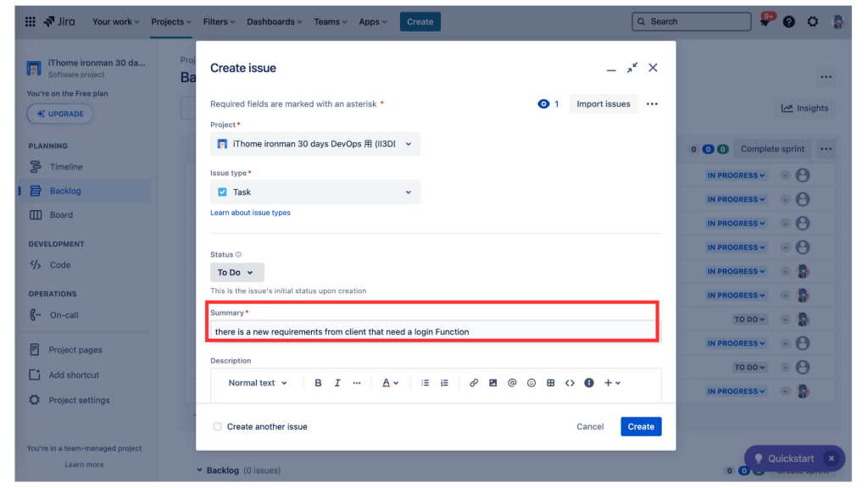Image resolution: width=868 pixels, height=488 pixels.
Task: Open dialog more actions ellipsis
Action: point(652,104)
